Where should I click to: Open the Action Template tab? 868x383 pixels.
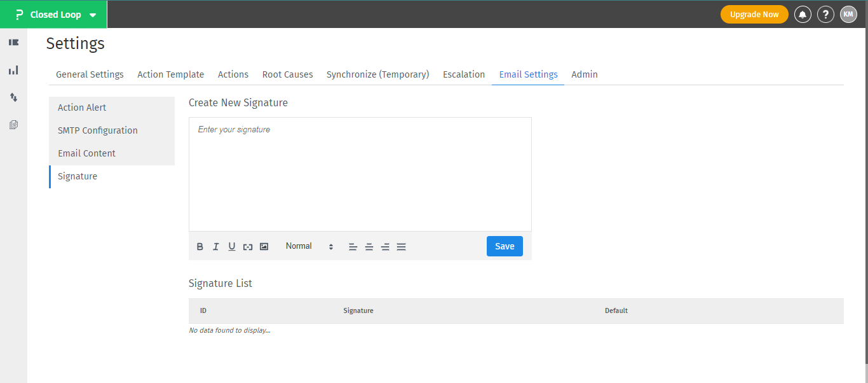171,74
